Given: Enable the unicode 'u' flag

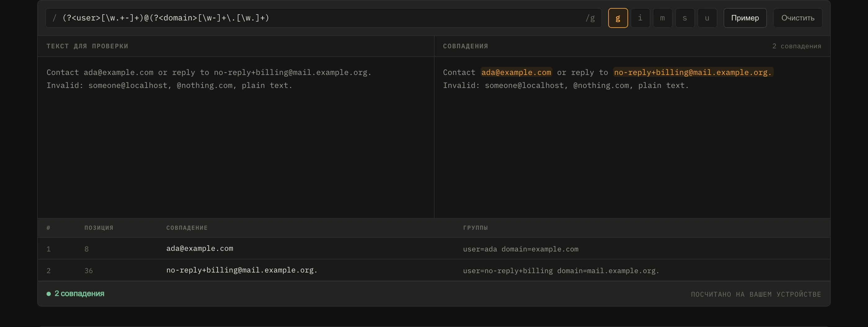Looking at the screenshot, I should point(707,18).
